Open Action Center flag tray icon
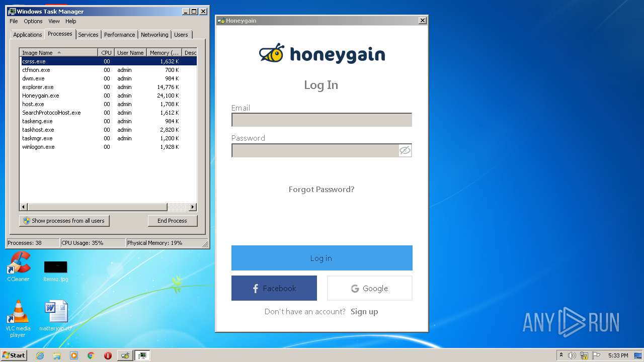 [x=596, y=355]
